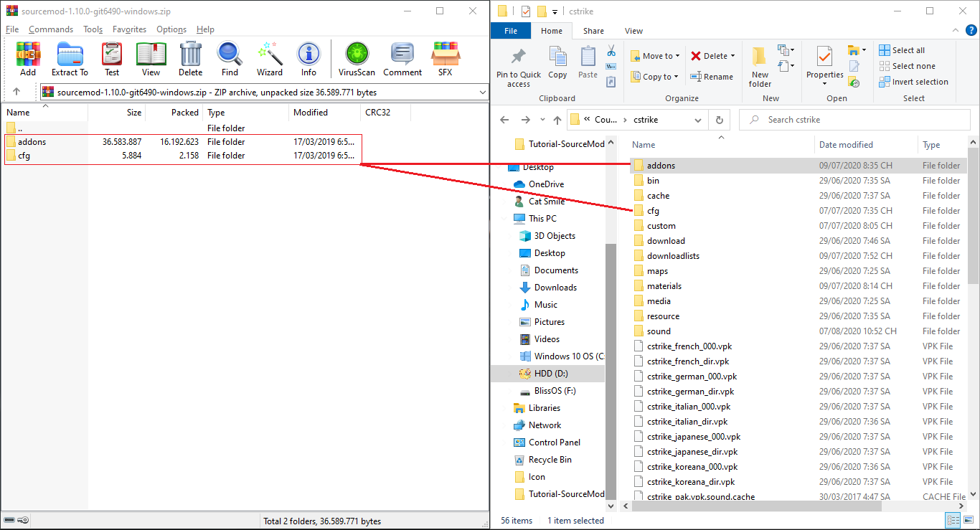Open the Commands menu
This screenshot has width=980, height=530.
tap(51, 29)
